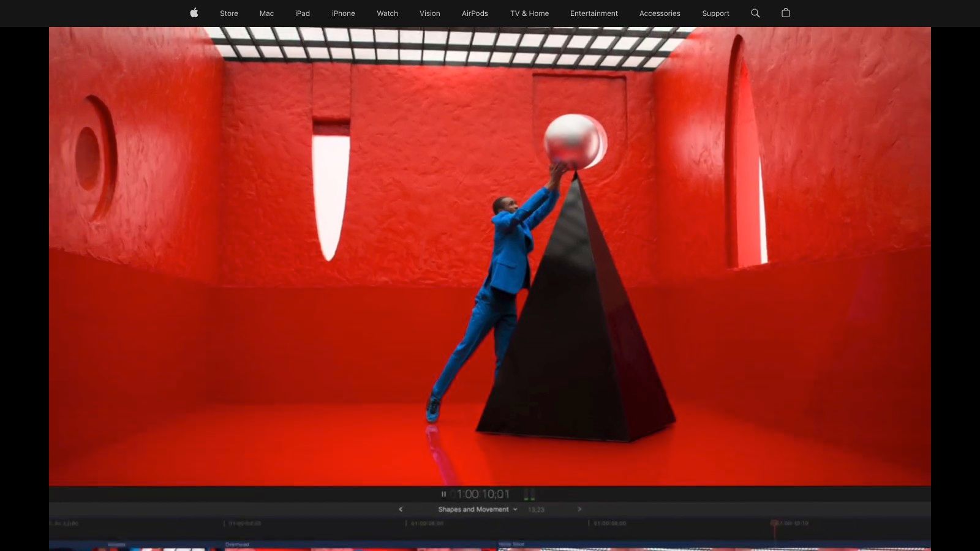980x551 pixels.
Task: Open the Mac menu
Action: coord(266,13)
